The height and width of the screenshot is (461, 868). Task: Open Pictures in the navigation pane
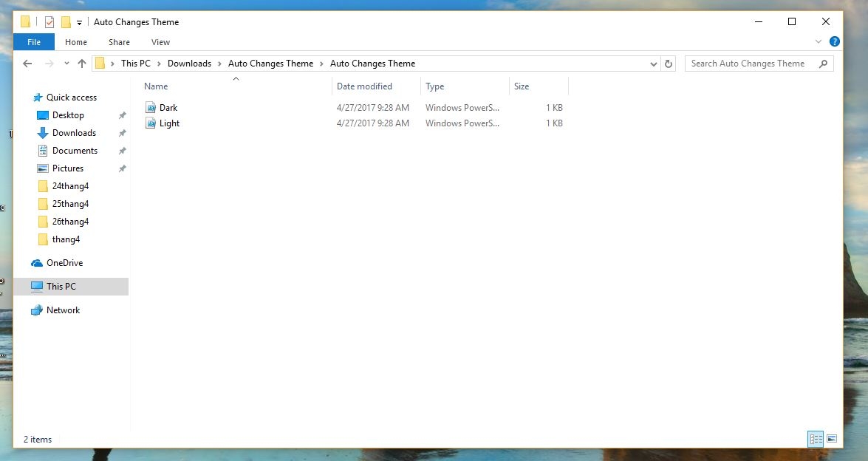(x=67, y=168)
